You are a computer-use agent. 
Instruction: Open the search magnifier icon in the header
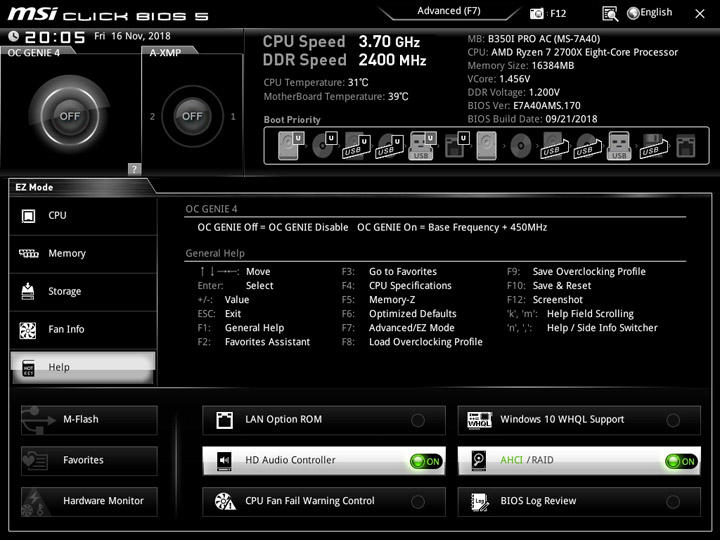coord(610,14)
